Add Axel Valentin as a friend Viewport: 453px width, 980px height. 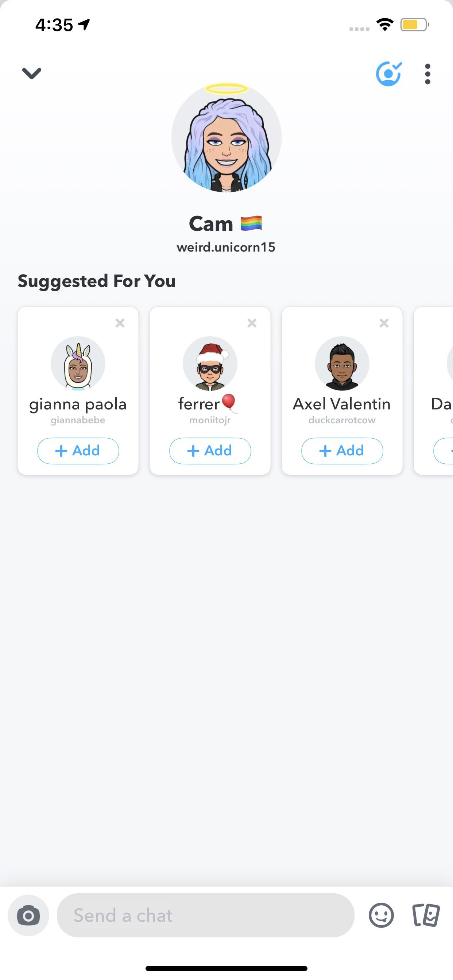pos(342,451)
